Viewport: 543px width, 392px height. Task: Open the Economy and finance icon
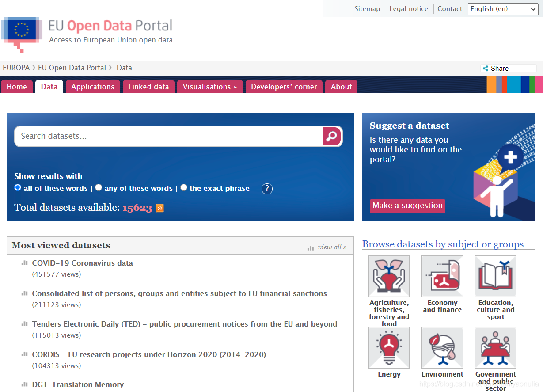(442, 276)
